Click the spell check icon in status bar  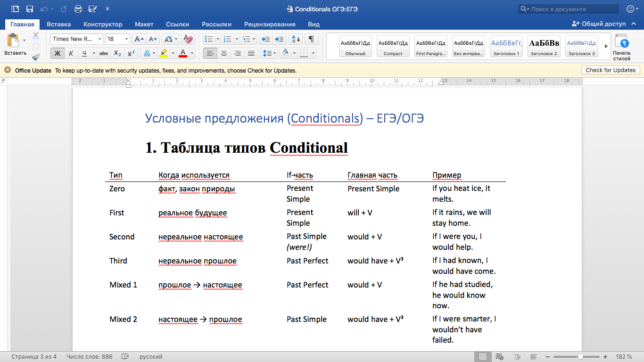(x=125, y=357)
